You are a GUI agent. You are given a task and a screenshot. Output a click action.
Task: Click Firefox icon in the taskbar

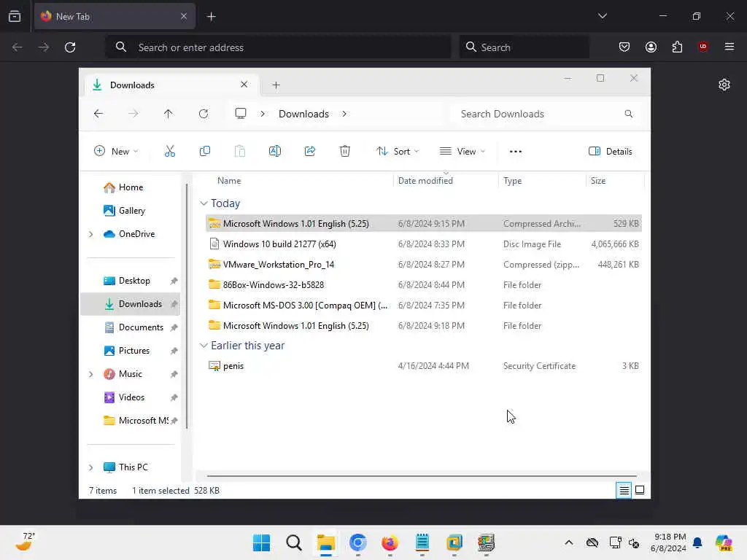click(390, 542)
